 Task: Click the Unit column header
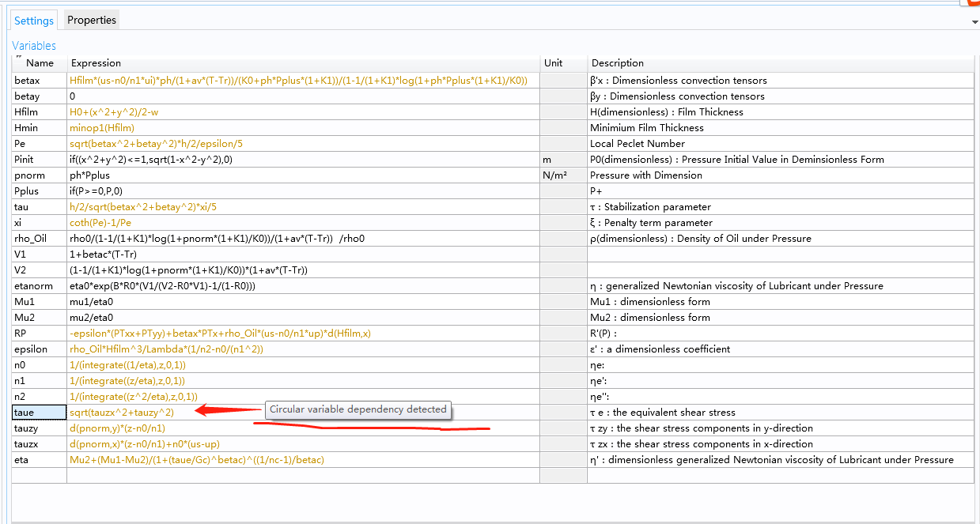point(553,63)
